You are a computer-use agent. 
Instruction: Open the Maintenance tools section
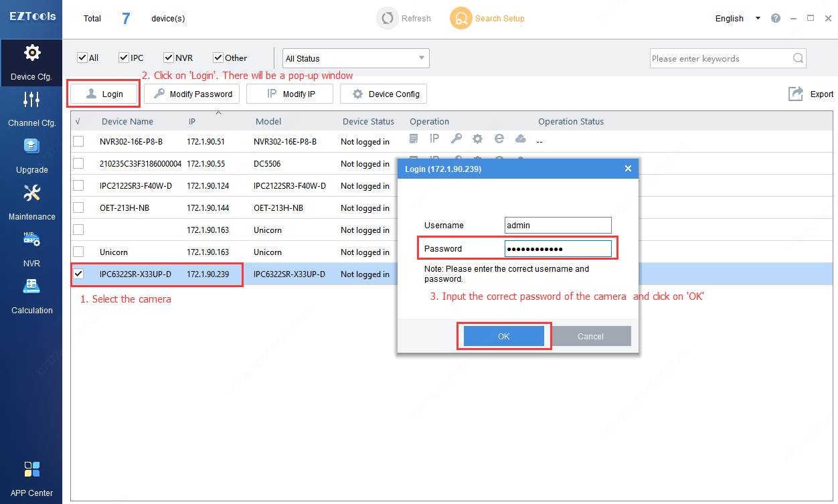pos(31,203)
